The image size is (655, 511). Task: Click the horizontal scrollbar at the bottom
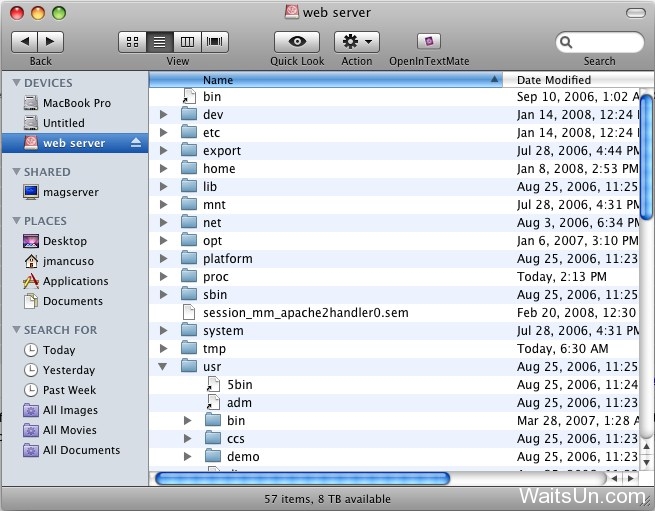302,479
